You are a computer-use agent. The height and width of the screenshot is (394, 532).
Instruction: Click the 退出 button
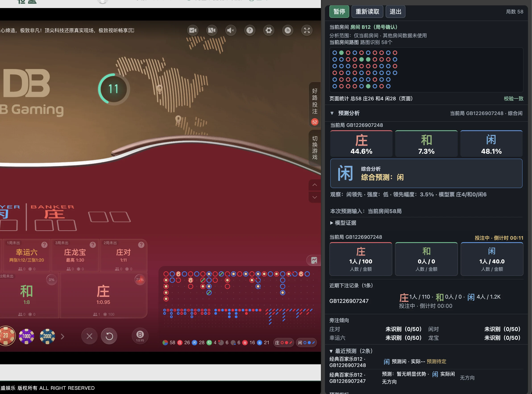395,12
